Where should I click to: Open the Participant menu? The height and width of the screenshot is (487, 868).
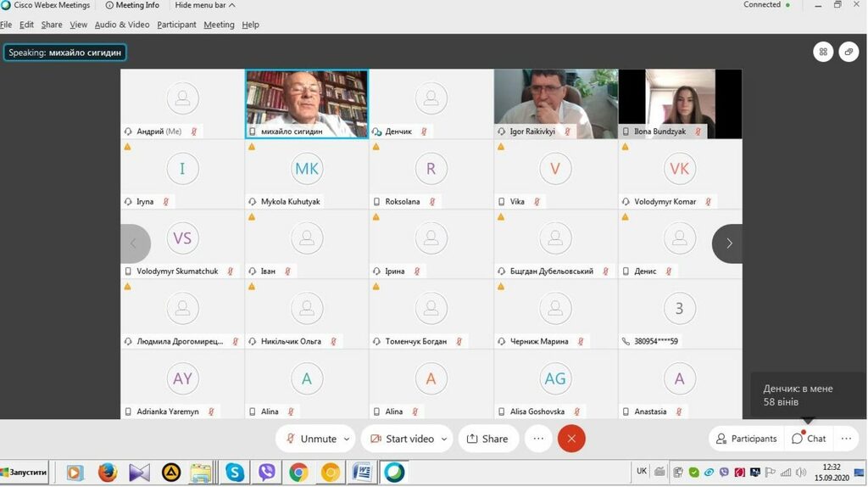pyautogui.click(x=176, y=25)
